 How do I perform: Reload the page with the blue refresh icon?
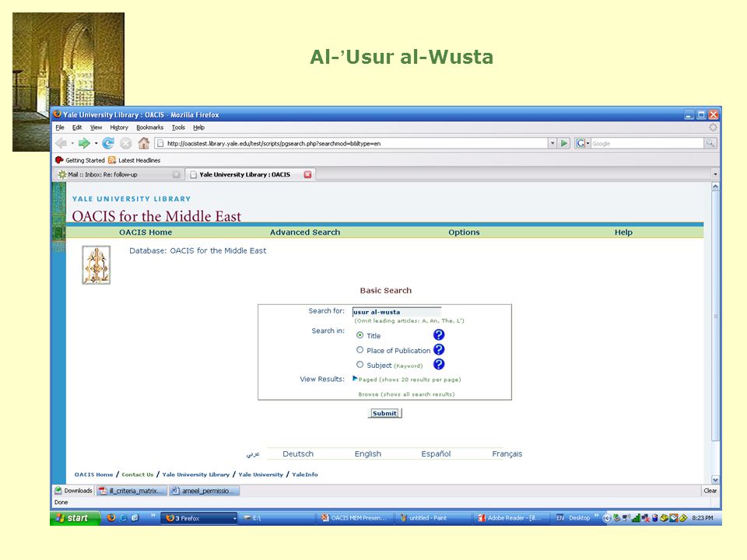[x=108, y=143]
